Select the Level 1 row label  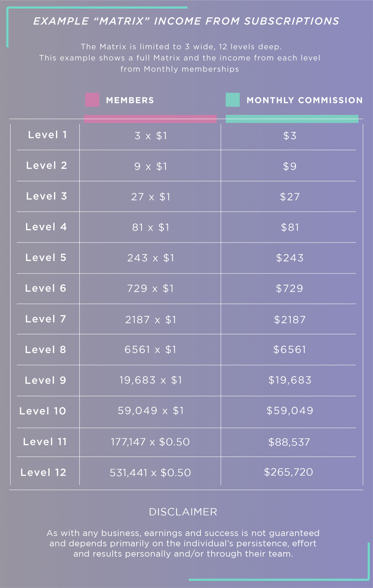click(48, 135)
